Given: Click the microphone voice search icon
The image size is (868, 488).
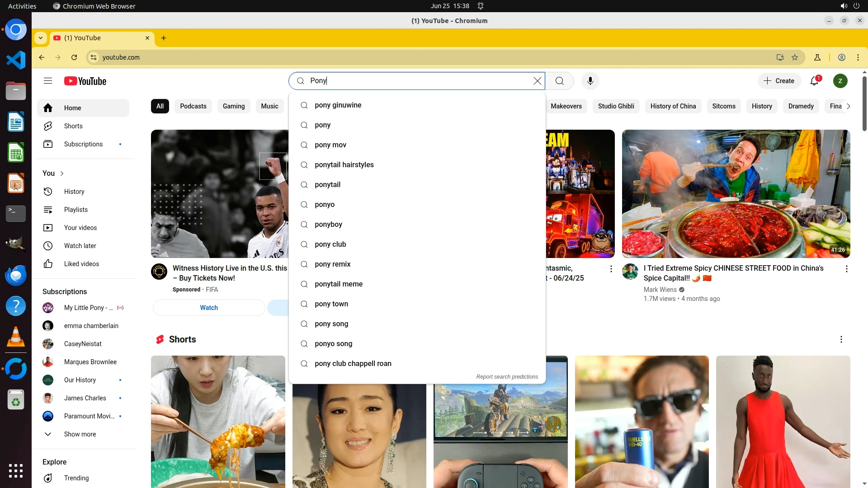Looking at the screenshot, I should (590, 81).
